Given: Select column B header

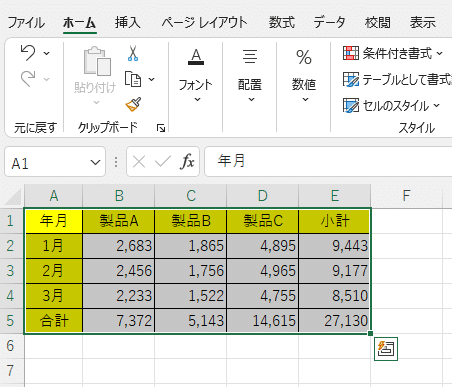Looking at the screenshot, I should [x=119, y=196].
